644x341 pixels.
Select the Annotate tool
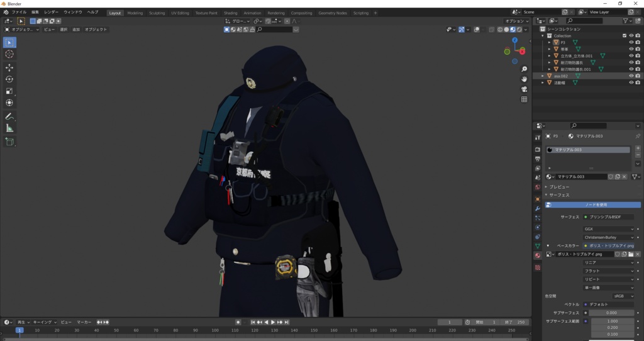point(9,116)
